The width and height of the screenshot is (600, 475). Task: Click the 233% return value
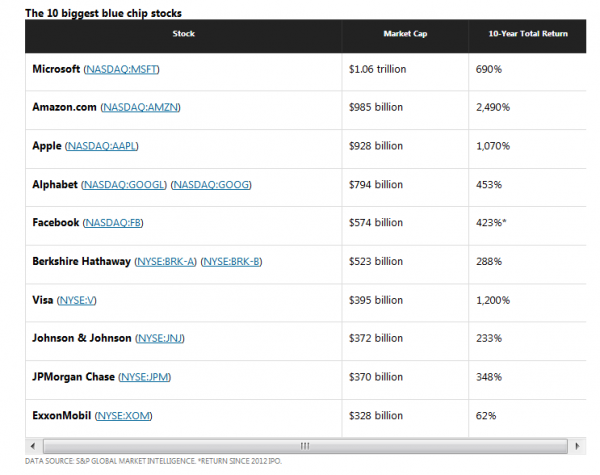[489, 338]
